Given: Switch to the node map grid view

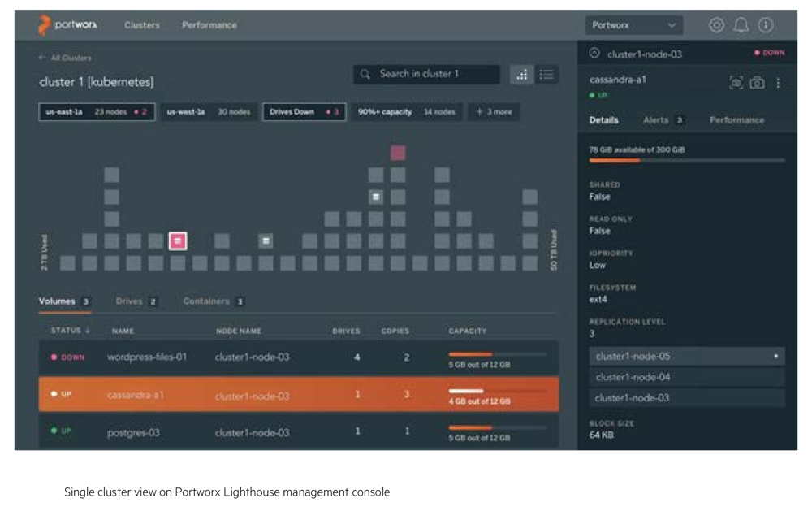Looking at the screenshot, I should (522, 75).
